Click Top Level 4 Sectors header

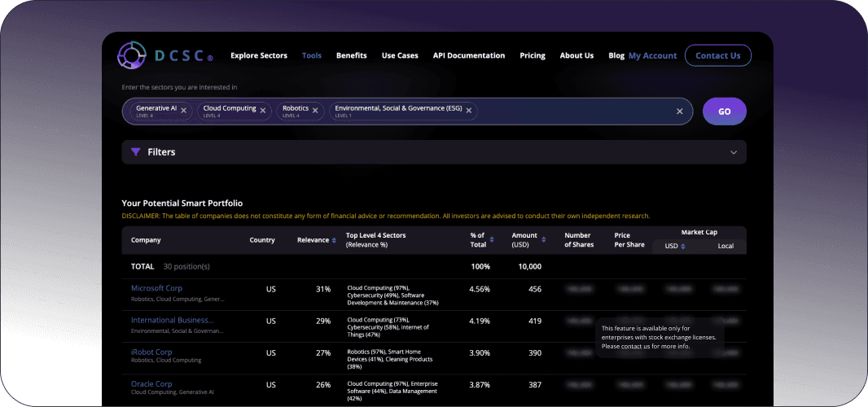(376, 240)
